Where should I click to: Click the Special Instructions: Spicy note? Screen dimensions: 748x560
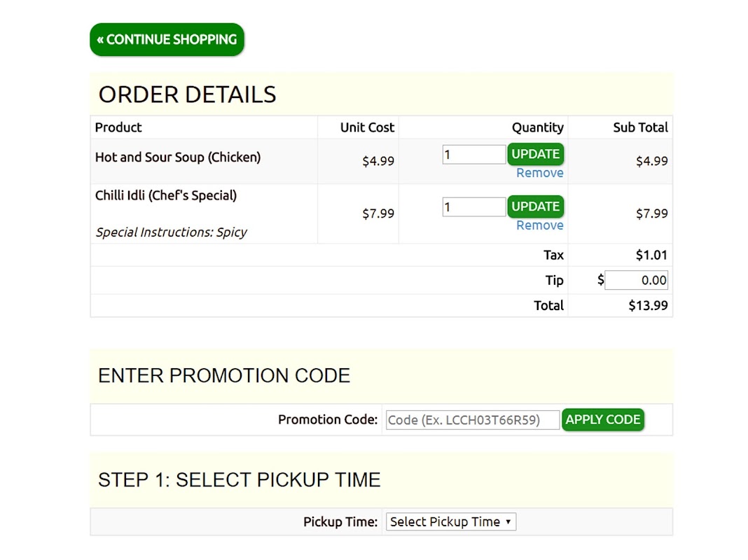click(x=172, y=232)
